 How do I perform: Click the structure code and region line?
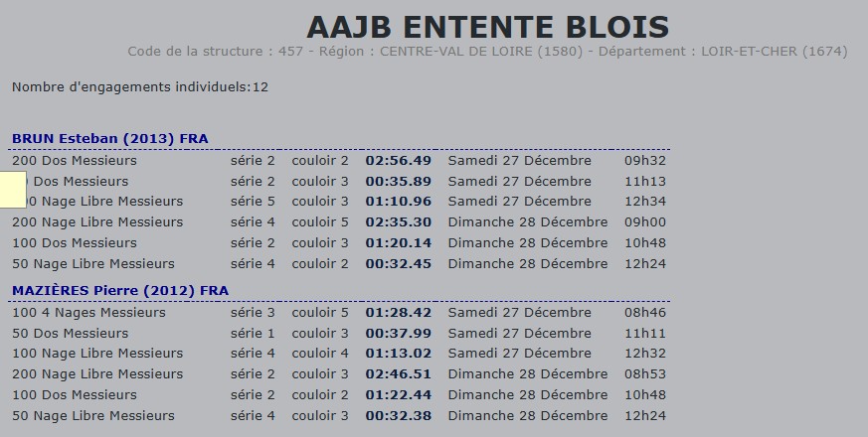click(x=487, y=52)
